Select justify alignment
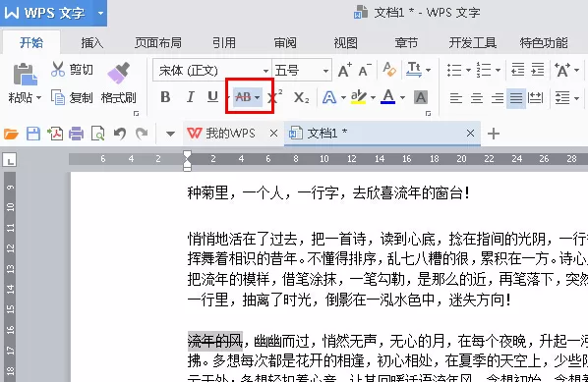The width and height of the screenshot is (588, 382). point(516,98)
